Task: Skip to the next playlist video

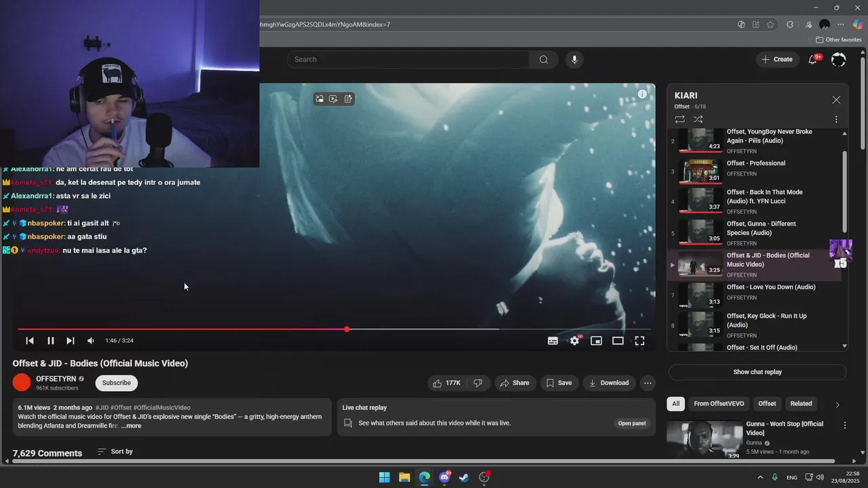Action: [x=71, y=341]
